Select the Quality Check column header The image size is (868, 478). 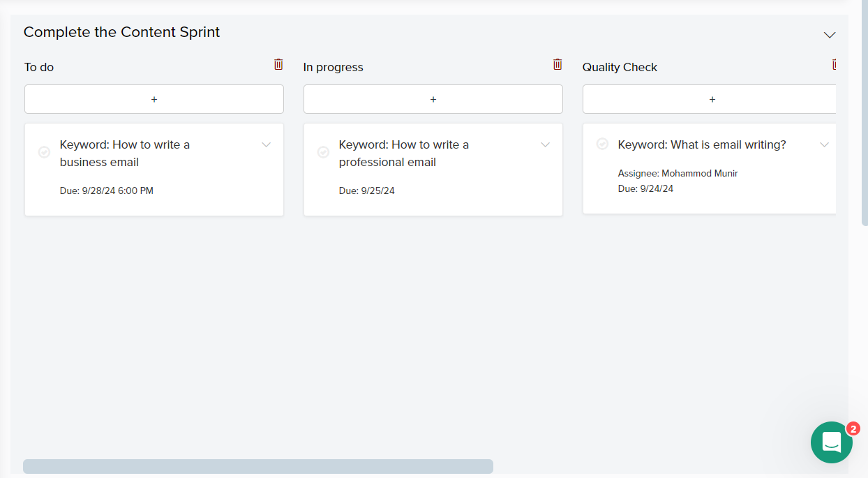[x=620, y=67]
